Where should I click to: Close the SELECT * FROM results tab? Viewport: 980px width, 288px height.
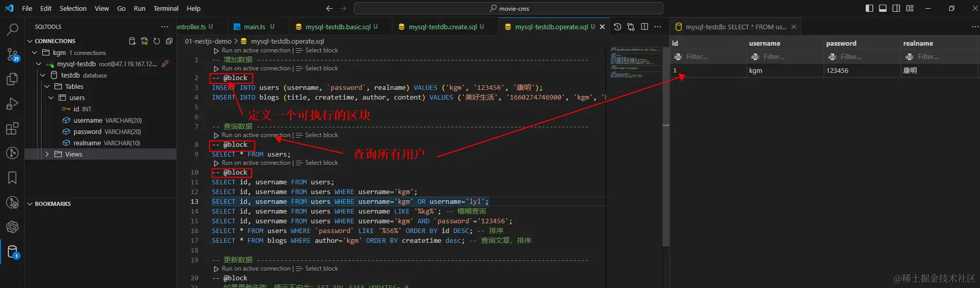pos(793,27)
